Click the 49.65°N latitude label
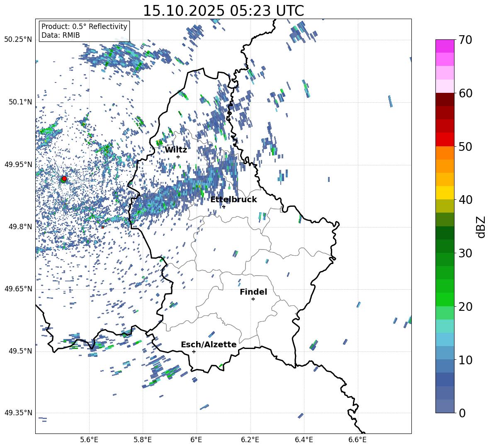Viewport: 491px width, 448px height. click(18, 289)
